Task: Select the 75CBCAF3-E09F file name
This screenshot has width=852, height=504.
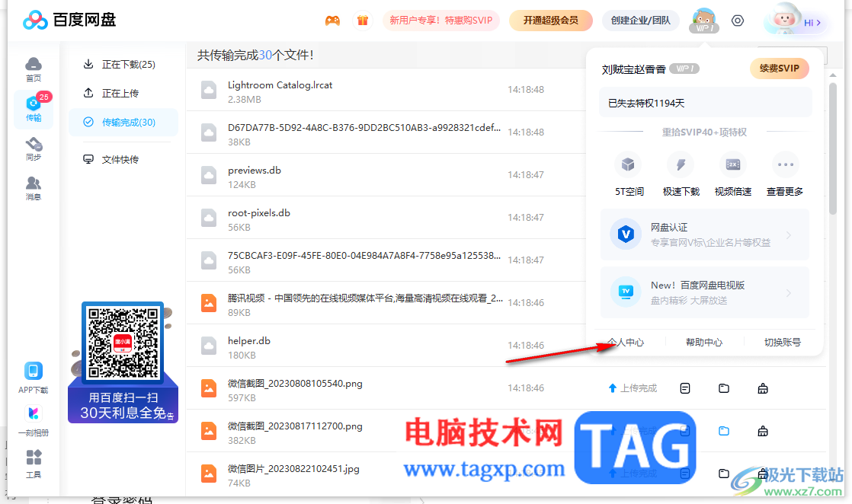Action: 364,255
